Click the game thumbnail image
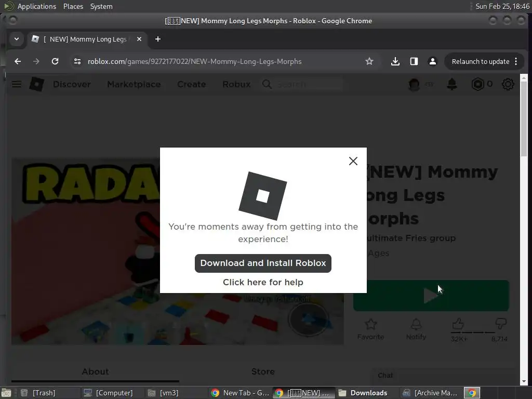Viewport: 532px width, 399px height. (x=178, y=251)
